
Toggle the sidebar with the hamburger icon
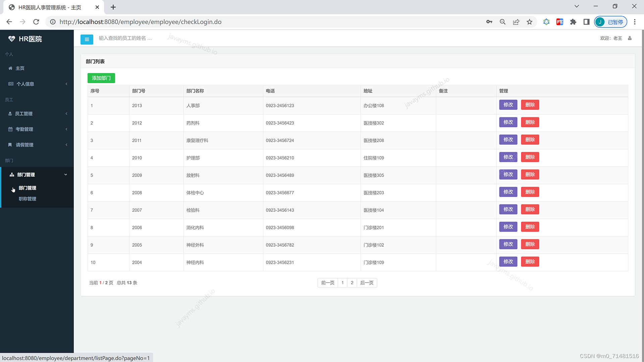pos(87,39)
